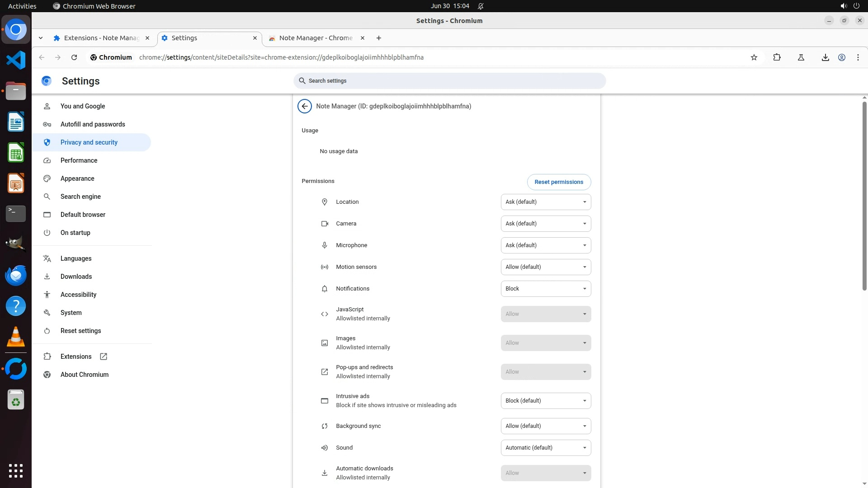Viewport: 868px width, 488px height.
Task: Click the back arrow next to Note Manager
Action: click(x=305, y=106)
